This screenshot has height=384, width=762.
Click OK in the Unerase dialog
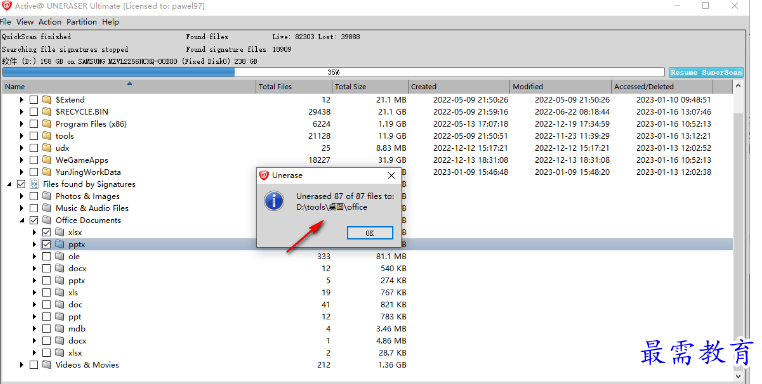tap(370, 233)
